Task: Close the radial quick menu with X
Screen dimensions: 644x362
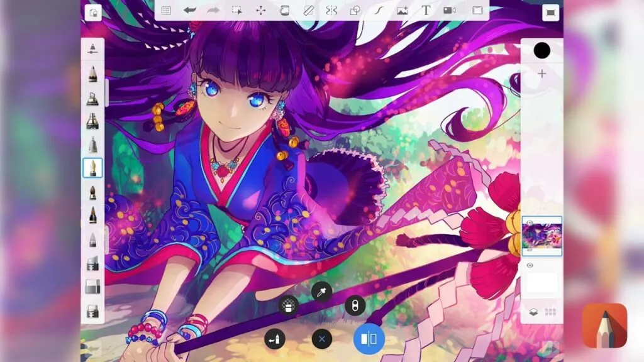Action: click(322, 339)
